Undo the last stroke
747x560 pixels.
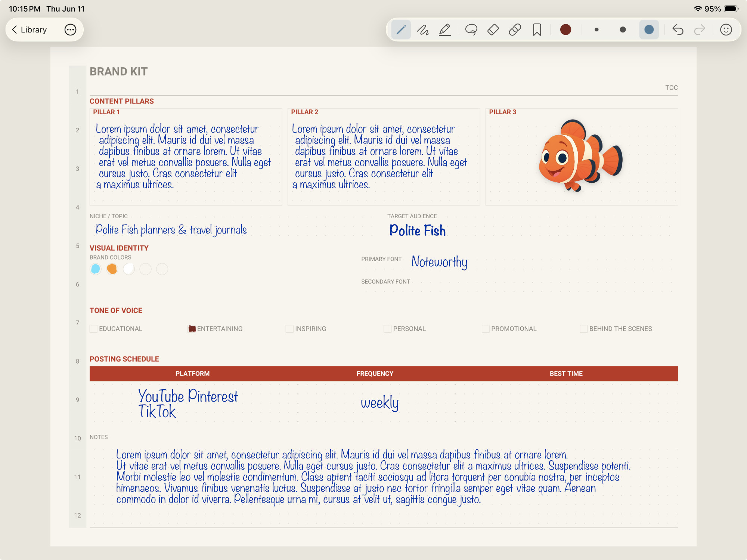coord(678,30)
